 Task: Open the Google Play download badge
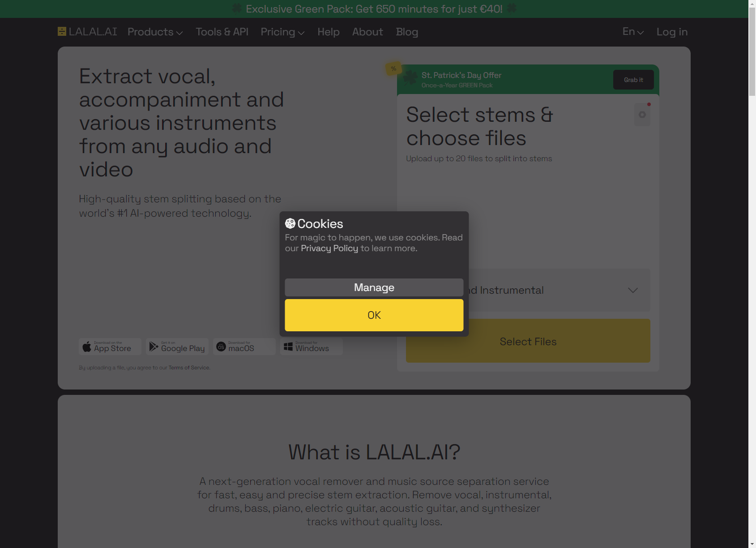(x=177, y=347)
